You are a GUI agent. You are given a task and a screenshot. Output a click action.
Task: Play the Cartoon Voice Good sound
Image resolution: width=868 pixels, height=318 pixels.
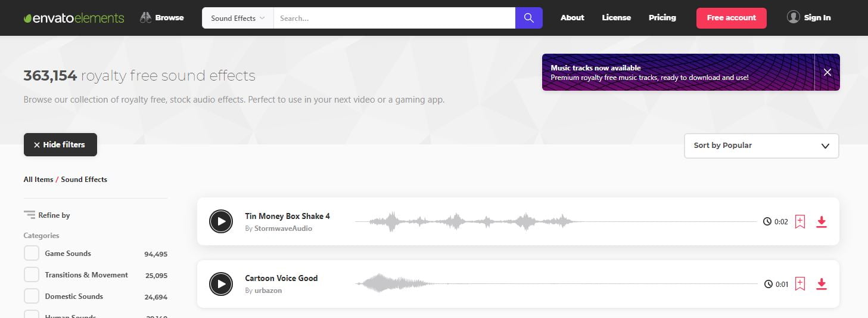pos(221,284)
